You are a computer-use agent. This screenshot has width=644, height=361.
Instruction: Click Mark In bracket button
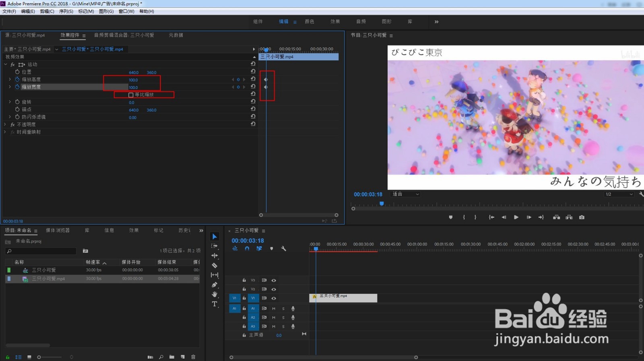464,217
